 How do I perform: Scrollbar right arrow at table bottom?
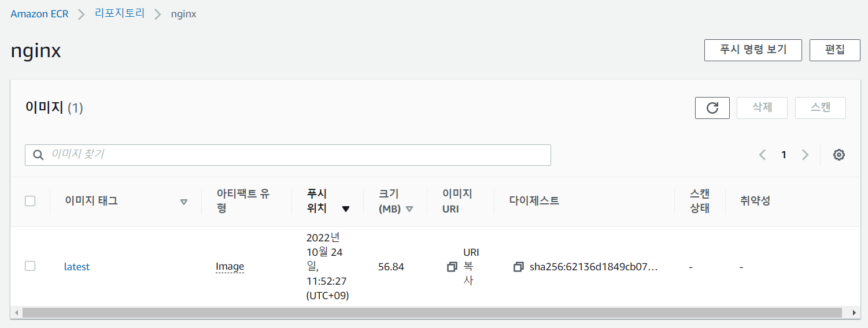tap(855, 312)
